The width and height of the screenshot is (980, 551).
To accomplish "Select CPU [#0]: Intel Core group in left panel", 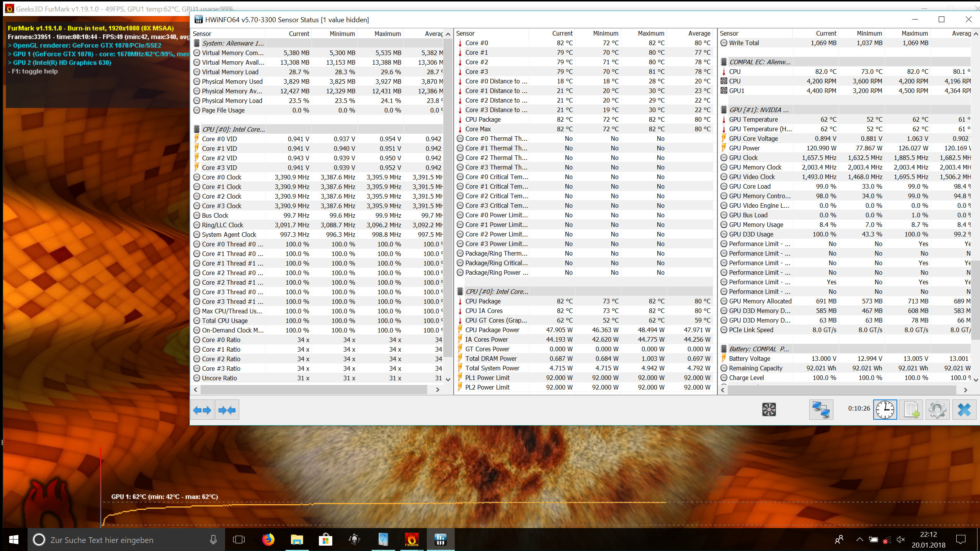I will 318,129.
